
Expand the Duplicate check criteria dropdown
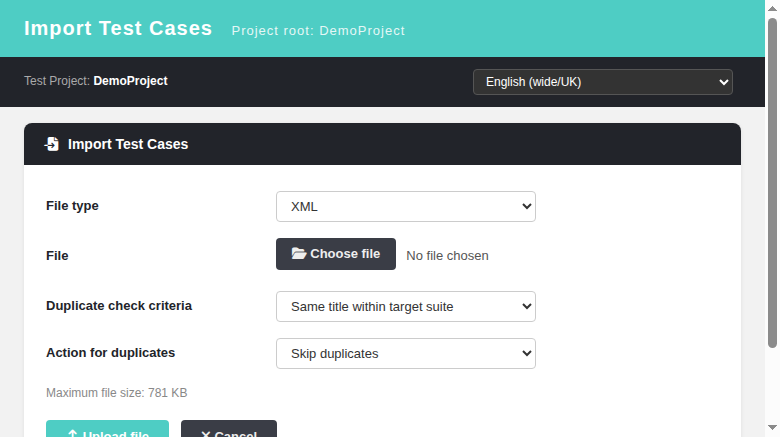click(405, 307)
